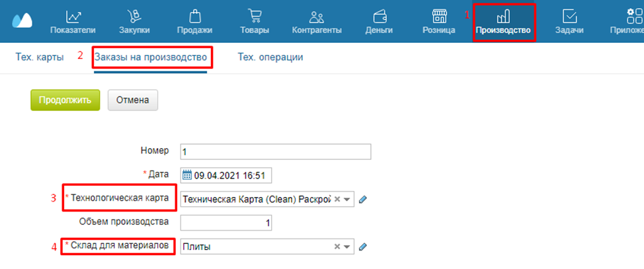
Task: Edit Склад для материалов with pencil icon
Action: (x=362, y=247)
